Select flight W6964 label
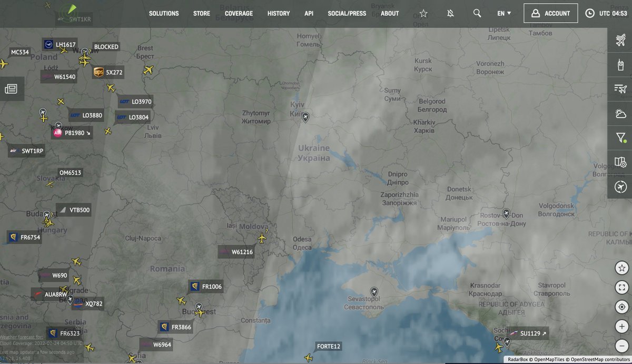This screenshot has width=632, height=364. point(156,345)
